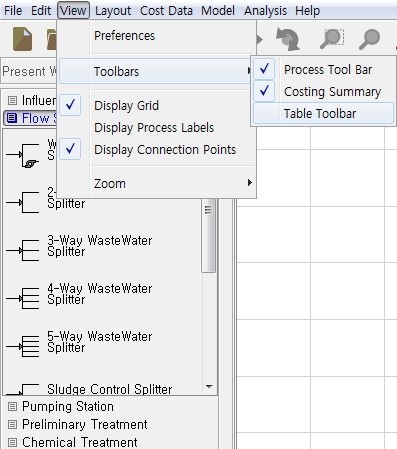Choose the Sludge Control Splitter icon
The height and width of the screenshot is (449, 397).
pos(23,389)
